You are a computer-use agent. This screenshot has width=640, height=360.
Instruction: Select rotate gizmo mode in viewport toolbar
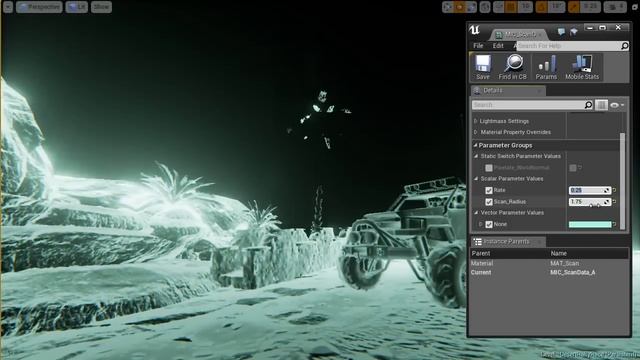(460, 7)
